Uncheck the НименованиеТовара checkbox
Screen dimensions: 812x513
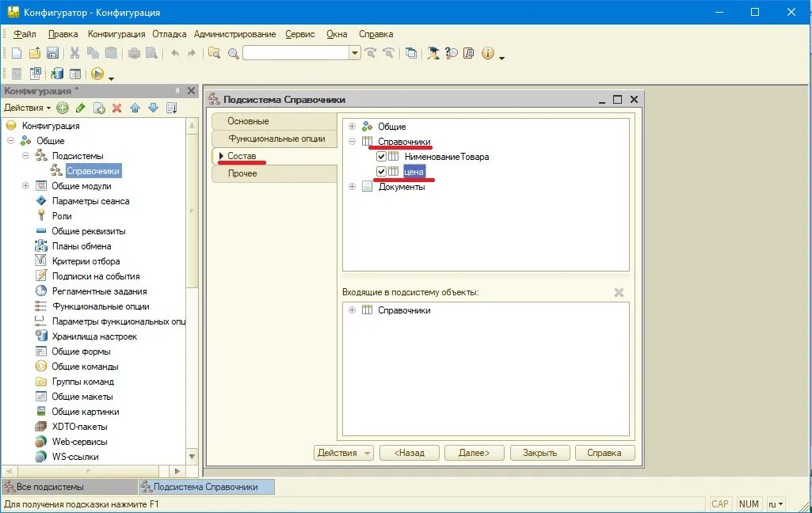[381, 156]
